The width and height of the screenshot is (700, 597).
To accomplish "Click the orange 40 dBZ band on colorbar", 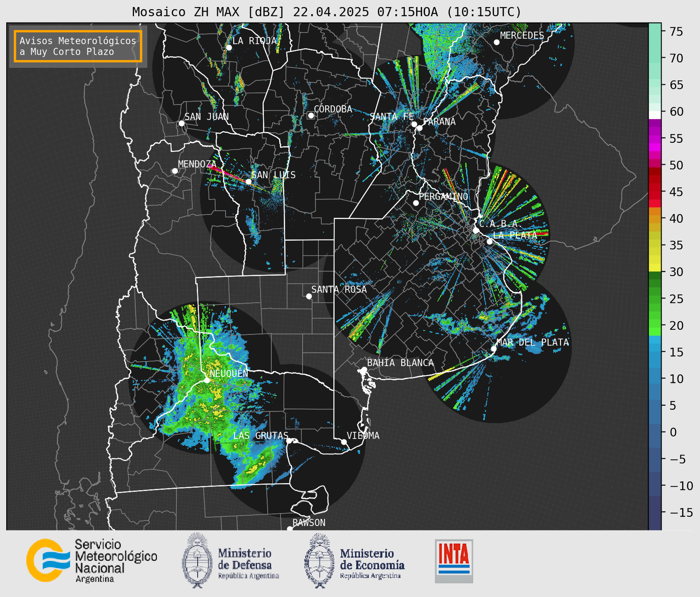I will [x=655, y=219].
